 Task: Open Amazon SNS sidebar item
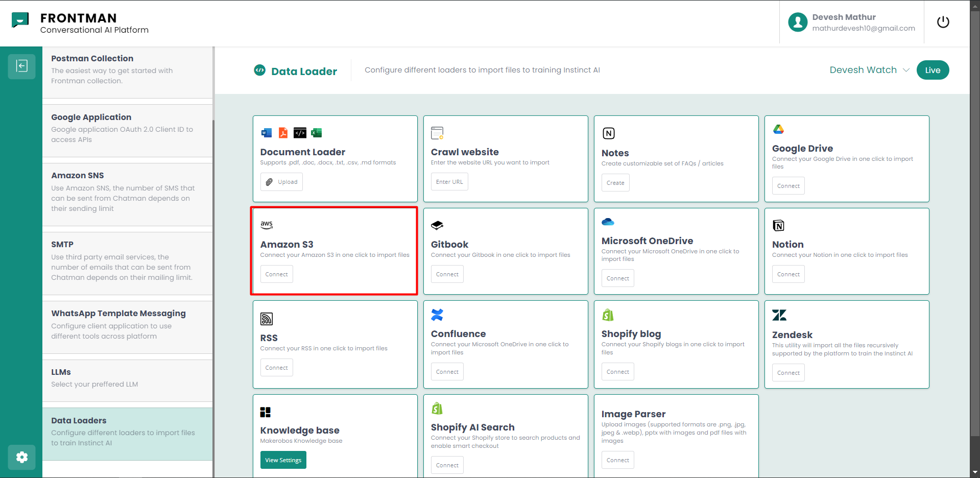coord(128,192)
